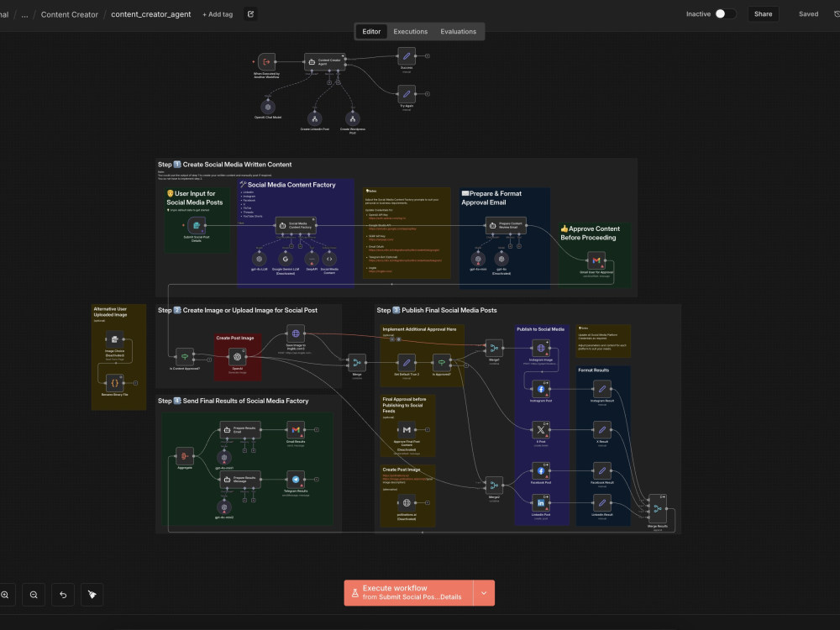The height and width of the screenshot is (630, 840).
Task: Select the Save Image to imgbb HTTP node
Action: [295, 333]
